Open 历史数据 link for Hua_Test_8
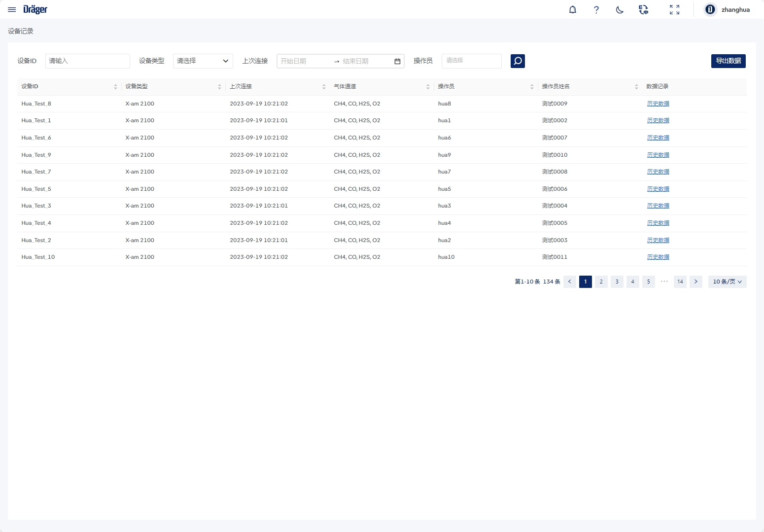The image size is (764, 532). point(658,104)
